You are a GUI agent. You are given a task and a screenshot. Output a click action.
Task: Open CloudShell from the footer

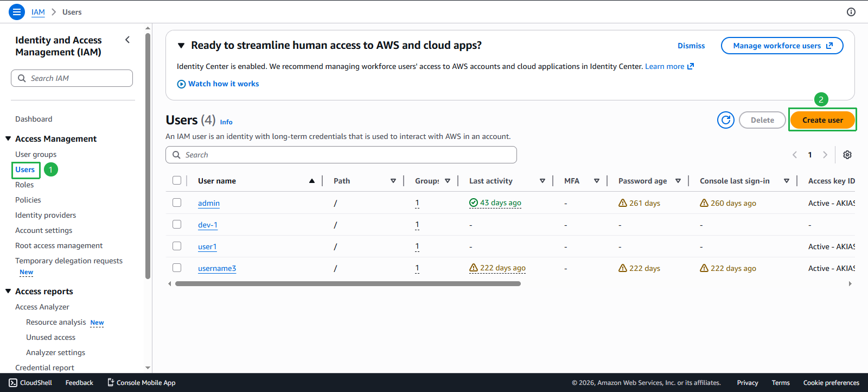(x=30, y=383)
